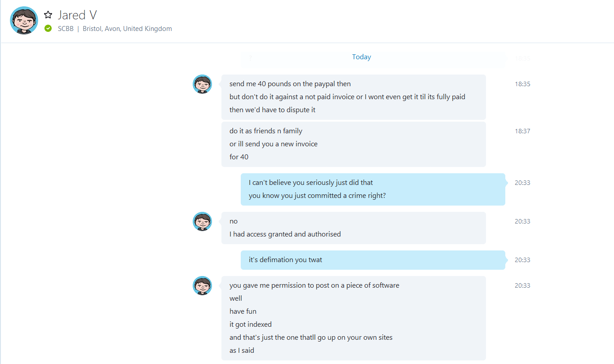Click the 20:33 timestamp beside the defimation message

(x=522, y=260)
